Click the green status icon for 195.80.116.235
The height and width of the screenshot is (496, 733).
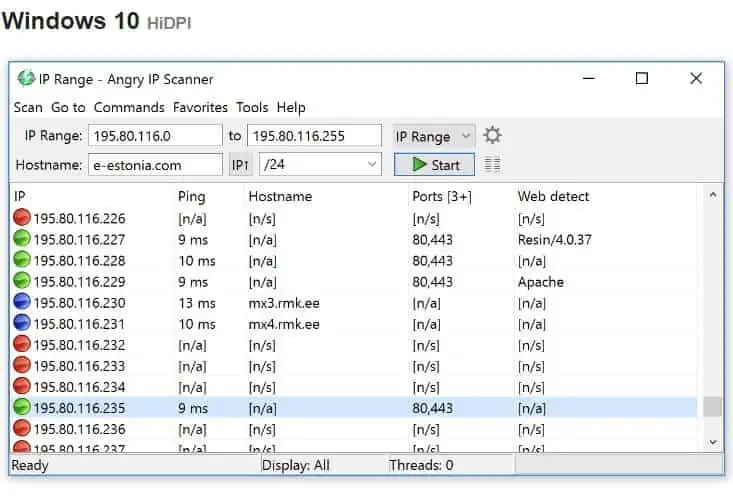pyautogui.click(x=22, y=407)
